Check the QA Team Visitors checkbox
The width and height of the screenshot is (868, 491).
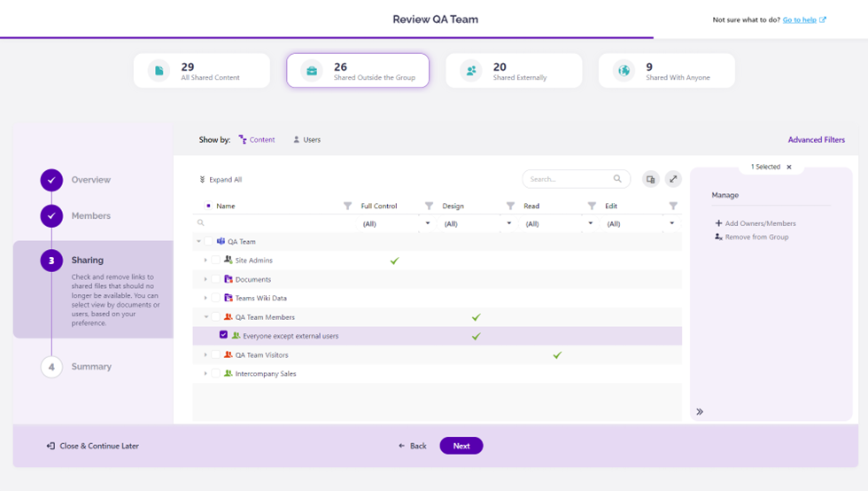[x=216, y=355]
